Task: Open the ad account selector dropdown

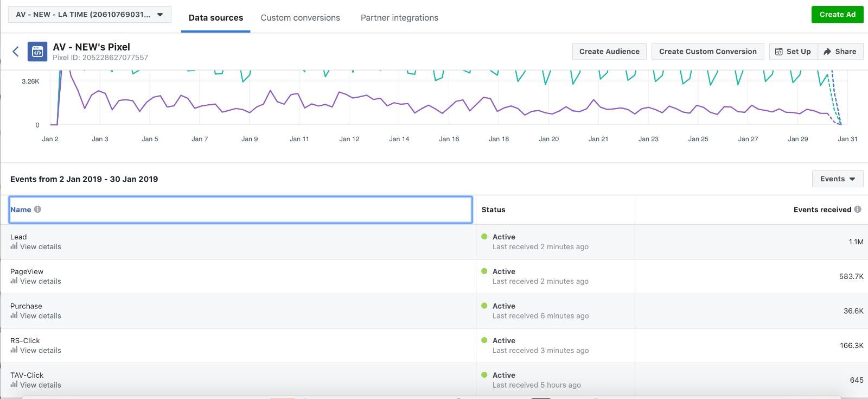Action: [x=90, y=15]
